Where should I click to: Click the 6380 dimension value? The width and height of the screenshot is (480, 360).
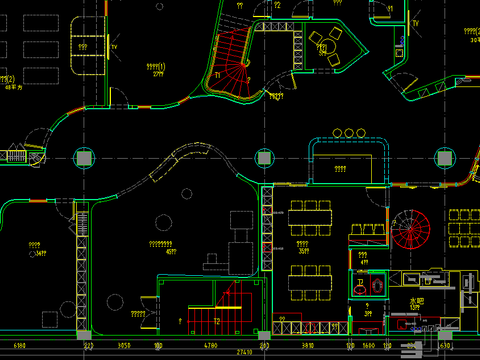[19, 346]
